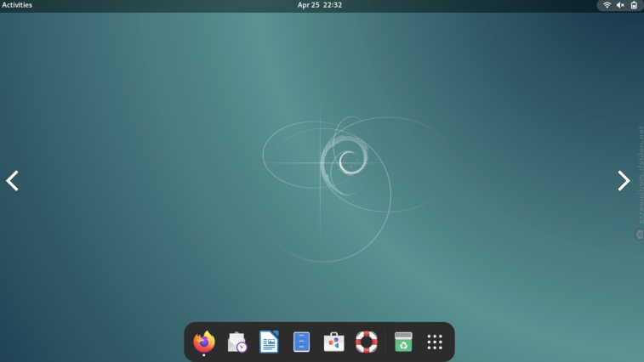644x362 pixels.
Task: Launch Firefox from the dock
Action: click(204, 342)
